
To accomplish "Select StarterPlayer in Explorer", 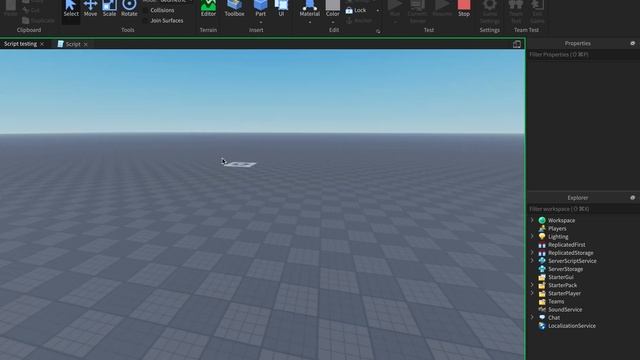I will click(x=564, y=293).
